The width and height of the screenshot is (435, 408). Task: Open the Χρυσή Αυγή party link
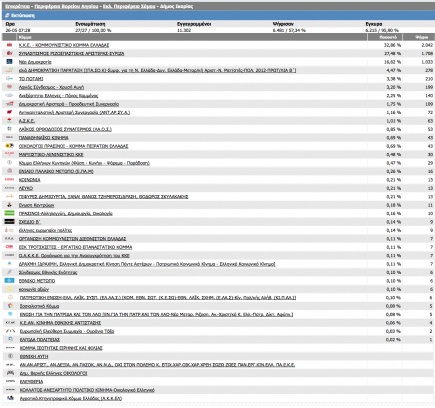[x=51, y=87]
